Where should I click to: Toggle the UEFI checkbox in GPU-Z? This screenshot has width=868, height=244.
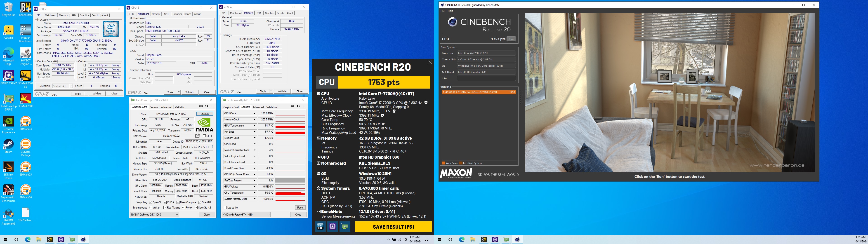204,136
